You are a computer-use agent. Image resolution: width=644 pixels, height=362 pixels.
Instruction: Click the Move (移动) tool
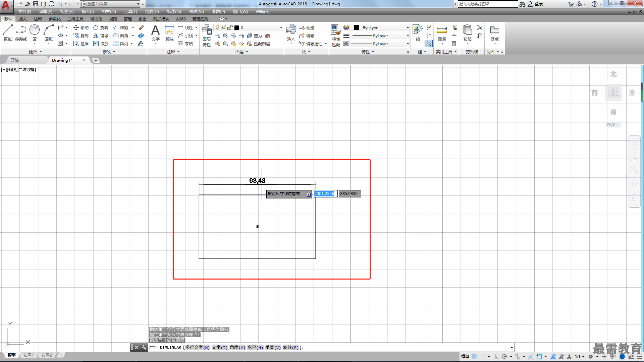coord(81,27)
